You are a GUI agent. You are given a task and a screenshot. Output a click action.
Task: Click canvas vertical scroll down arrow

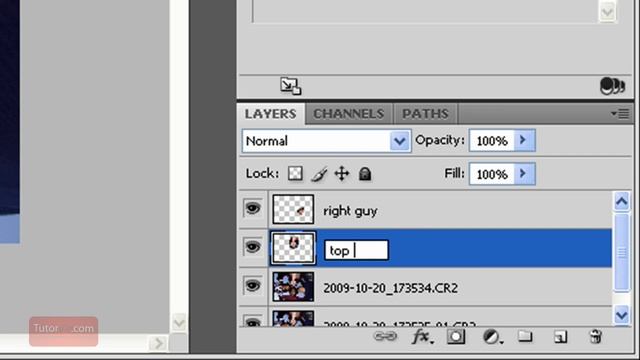click(179, 322)
